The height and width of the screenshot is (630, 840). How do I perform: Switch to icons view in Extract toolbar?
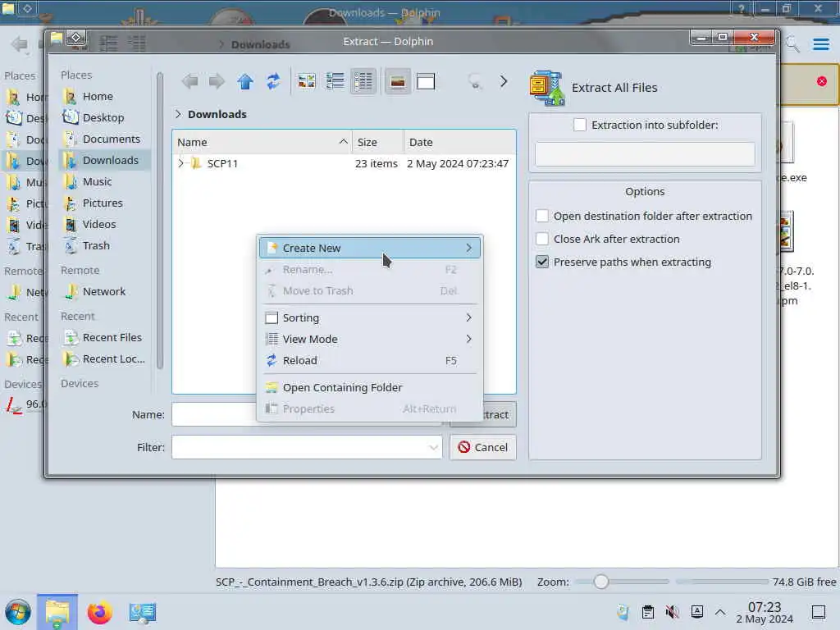point(307,81)
